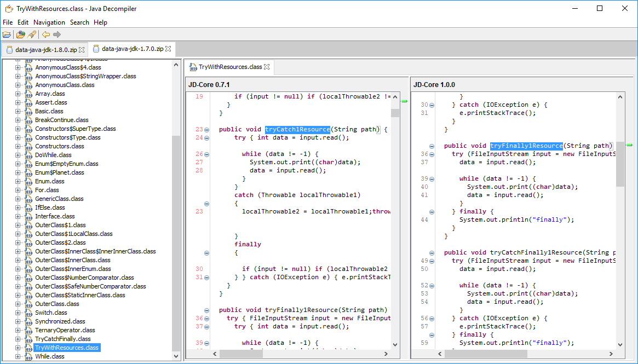
Task: Click the Open Type toolbar icon
Action: click(x=20, y=34)
